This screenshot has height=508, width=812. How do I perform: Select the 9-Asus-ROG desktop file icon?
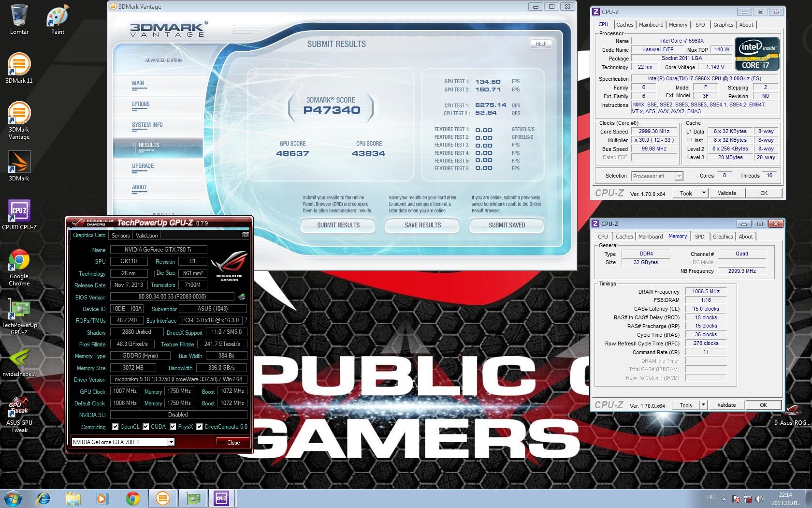(x=792, y=415)
